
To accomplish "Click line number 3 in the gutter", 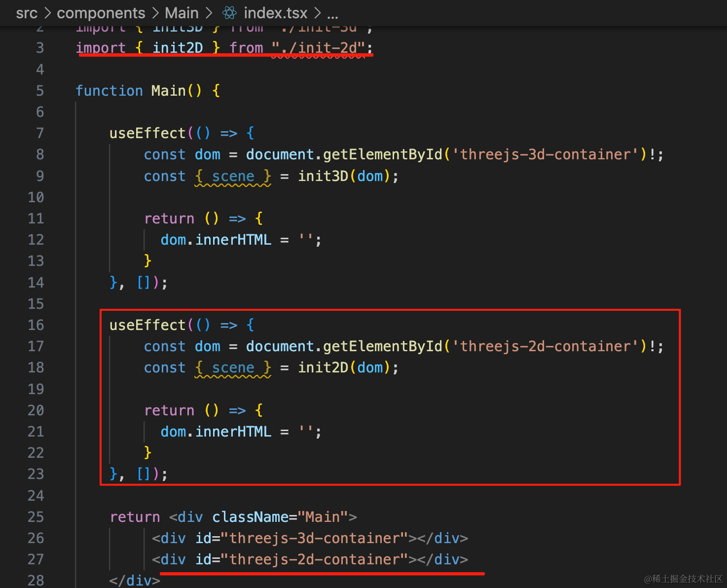I will (x=40, y=48).
